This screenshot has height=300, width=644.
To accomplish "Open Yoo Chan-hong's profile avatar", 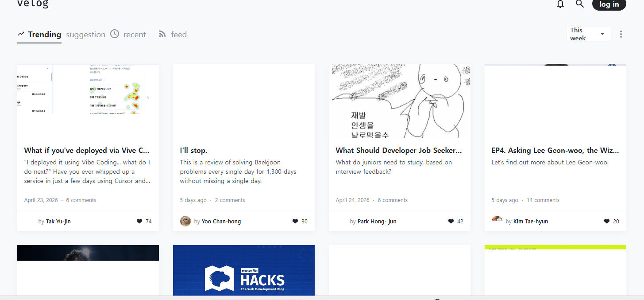I will tap(185, 221).
